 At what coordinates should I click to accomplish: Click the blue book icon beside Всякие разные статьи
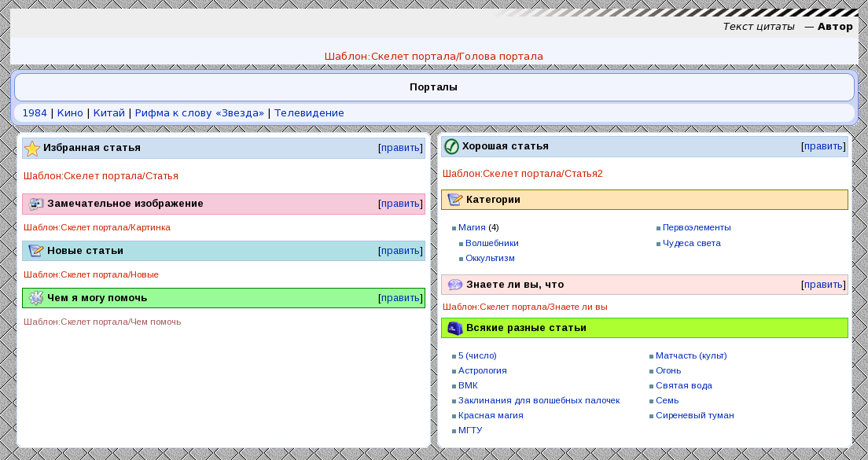pos(455,328)
